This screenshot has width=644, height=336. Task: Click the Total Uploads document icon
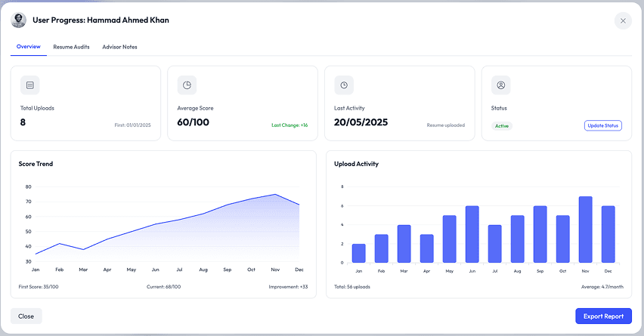(x=29, y=85)
